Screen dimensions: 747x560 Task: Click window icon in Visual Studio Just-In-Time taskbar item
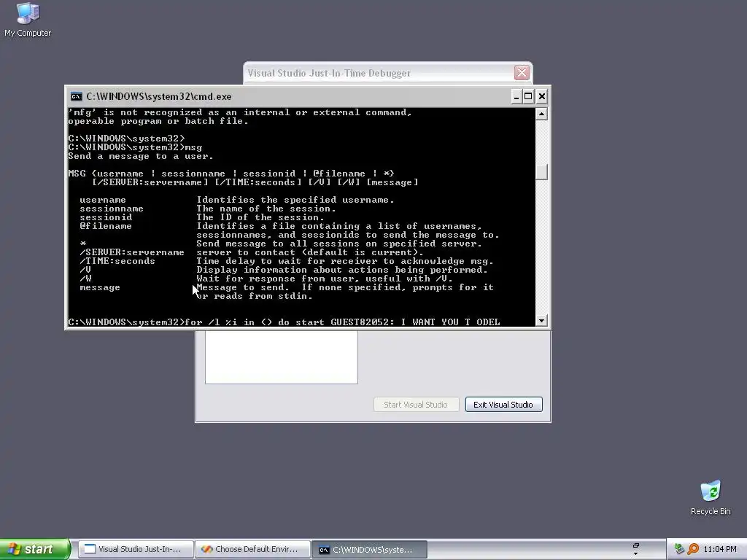[x=90, y=549]
